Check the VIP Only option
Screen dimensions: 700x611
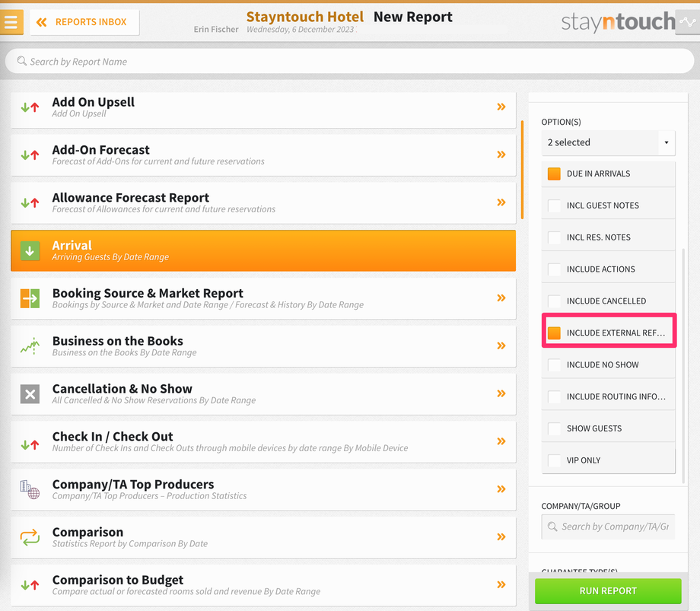coord(554,460)
